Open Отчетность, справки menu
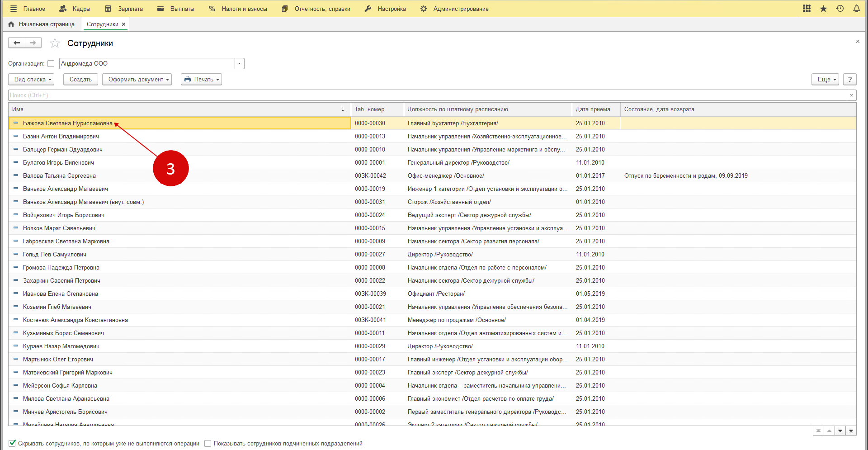 [316, 9]
